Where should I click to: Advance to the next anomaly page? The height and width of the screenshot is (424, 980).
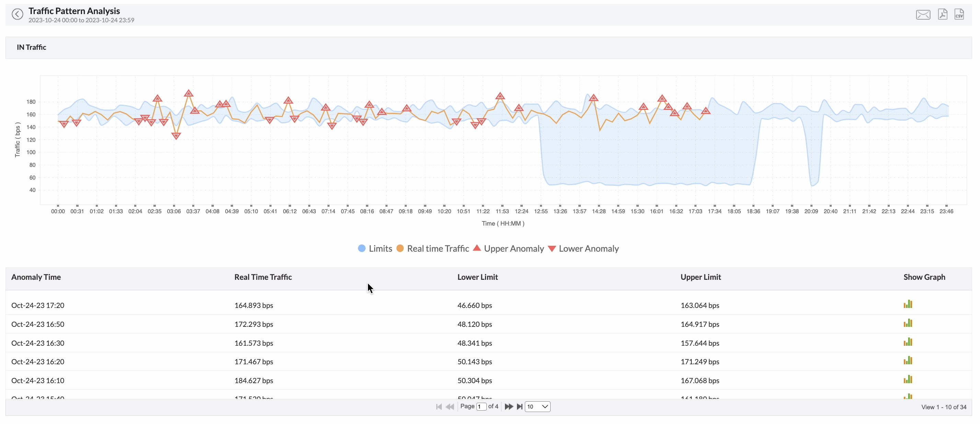coord(509,406)
